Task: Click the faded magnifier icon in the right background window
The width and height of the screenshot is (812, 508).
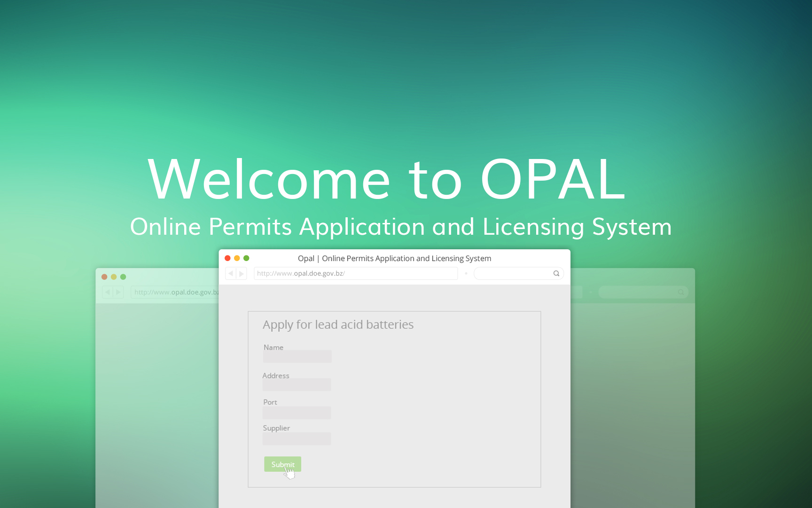Action: coord(681,292)
